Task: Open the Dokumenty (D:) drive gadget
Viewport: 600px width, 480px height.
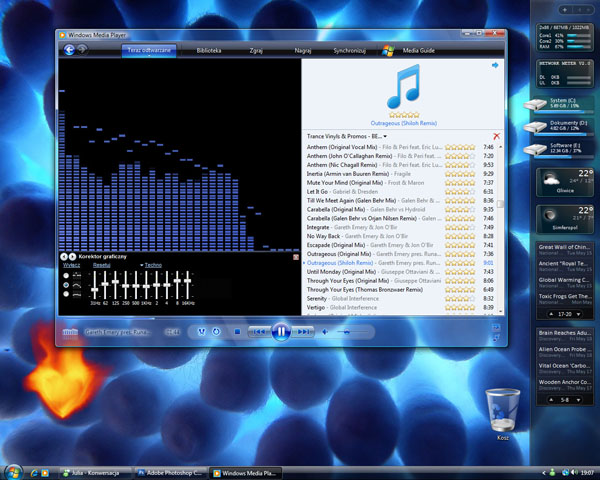Action: point(559,127)
